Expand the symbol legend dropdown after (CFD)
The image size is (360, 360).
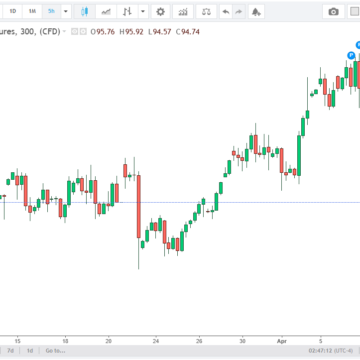64,32
